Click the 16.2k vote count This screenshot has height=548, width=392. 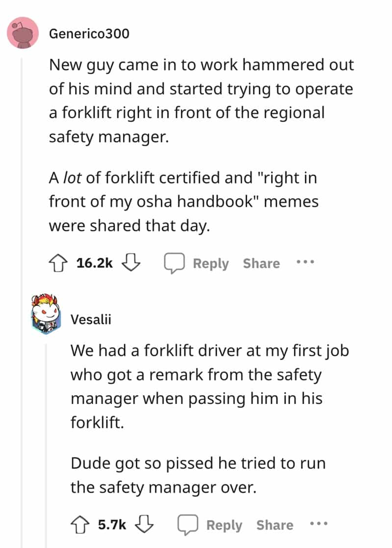pyautogui.click(x=95, y=263)
